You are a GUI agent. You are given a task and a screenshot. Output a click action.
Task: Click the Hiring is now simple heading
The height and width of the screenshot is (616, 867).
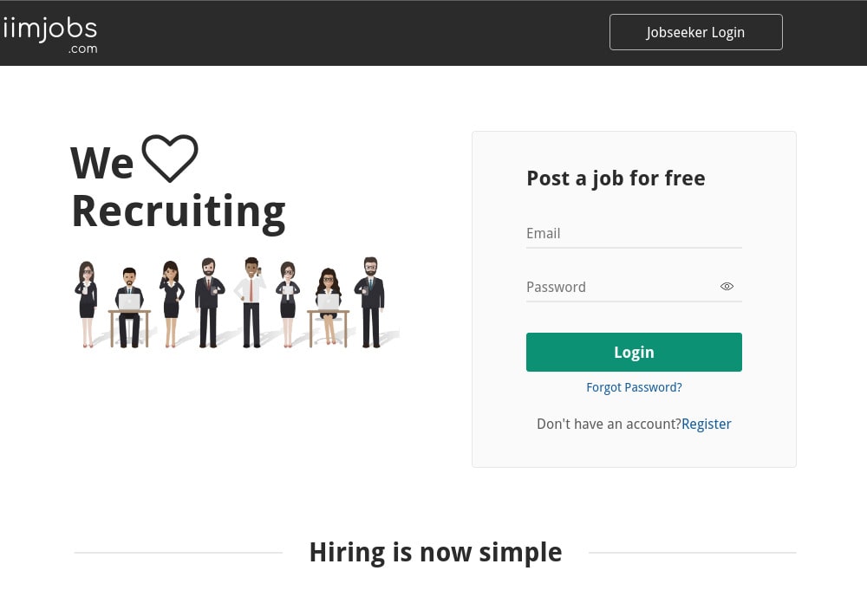click(435, 552)
